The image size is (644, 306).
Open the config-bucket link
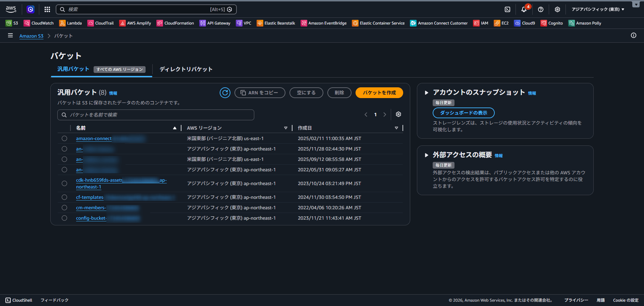coord(91,218)
